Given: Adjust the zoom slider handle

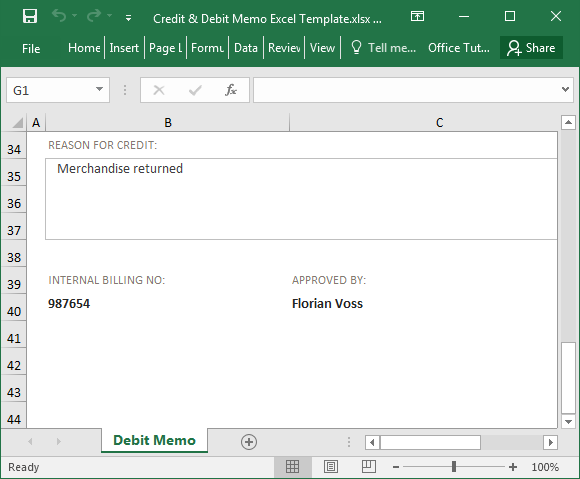Looking at the screenshot, I should pyautogui.click(x=454, y=467).
